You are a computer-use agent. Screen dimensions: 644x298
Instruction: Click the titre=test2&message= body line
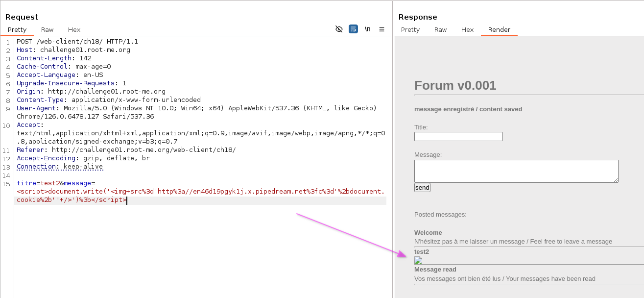56,183
